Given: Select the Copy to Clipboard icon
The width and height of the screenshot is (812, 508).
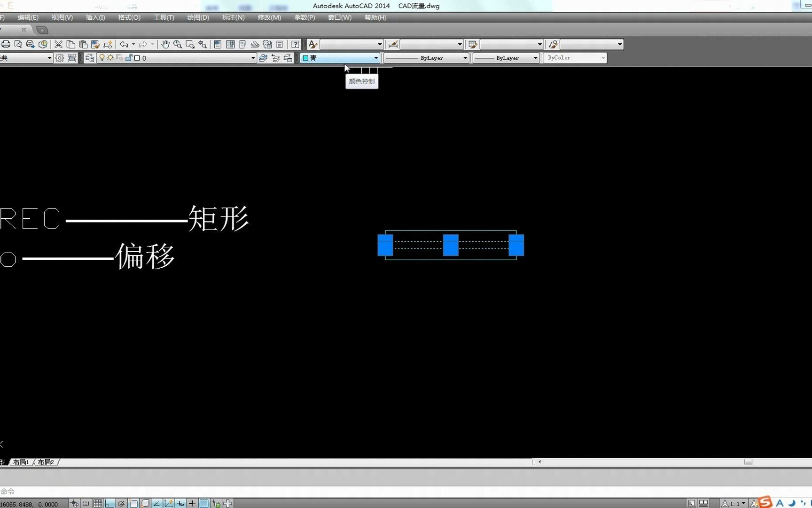Looking at the screenshot, I should [x=71, y=44].
